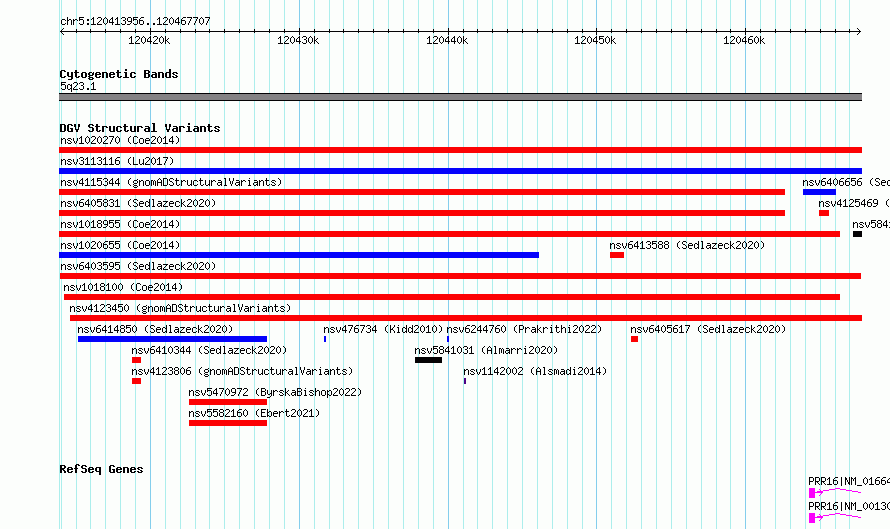This screenshot has width=890, height=529.
Task: Select the red nsv1018955 variant bar
Action: 450,234
